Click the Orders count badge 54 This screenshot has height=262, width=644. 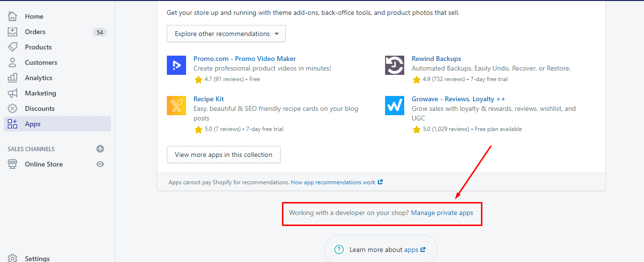(x=100, y=32)
